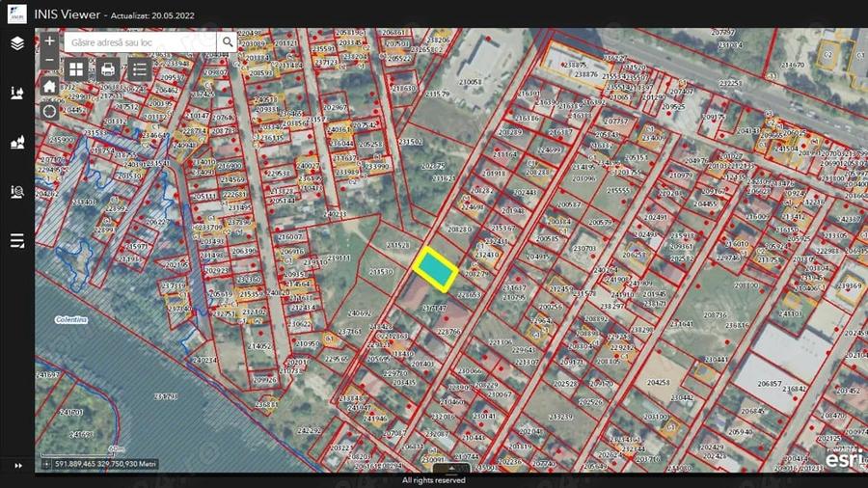Click parcel label 200579
This screenshot has width=868, height=488.
click(600, 223)
